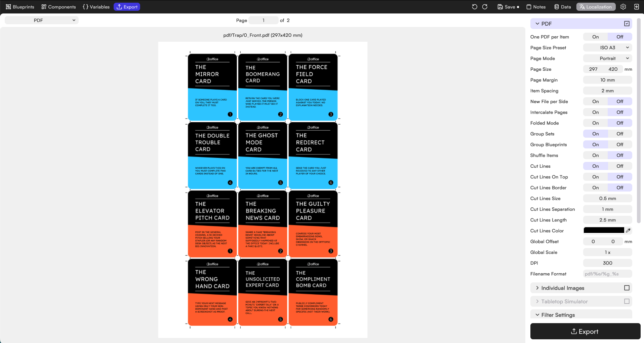
Task: Pick Cut Lines Color with eyedropper icon
Action: point(628,231)
